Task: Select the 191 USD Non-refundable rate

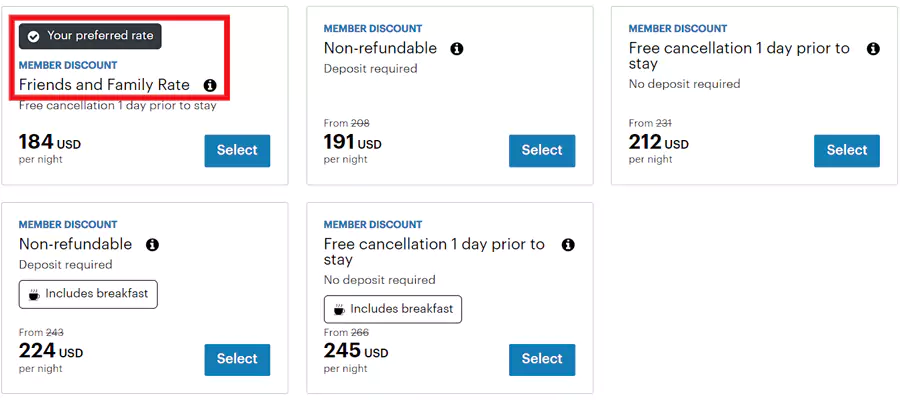Action: pos(542,150)
